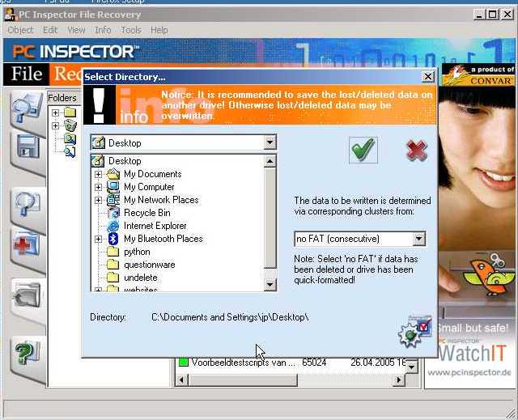This screenshot has width=518, height=420.
Task: Select the Recycle Bin icon in the tree
Action: (x=113, y=213)
